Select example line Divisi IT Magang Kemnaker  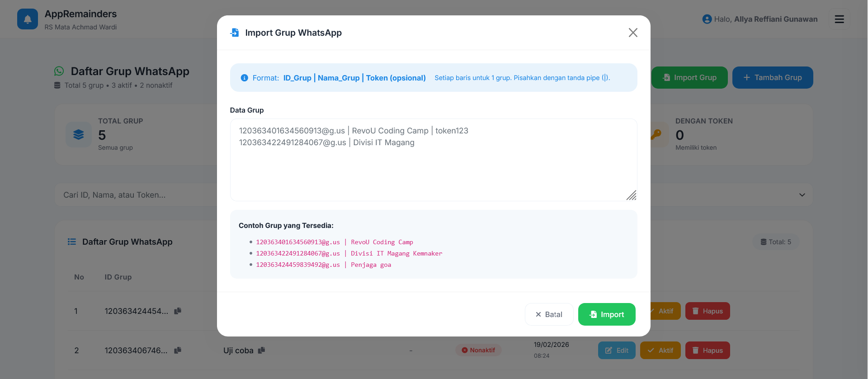click(349, 253)
